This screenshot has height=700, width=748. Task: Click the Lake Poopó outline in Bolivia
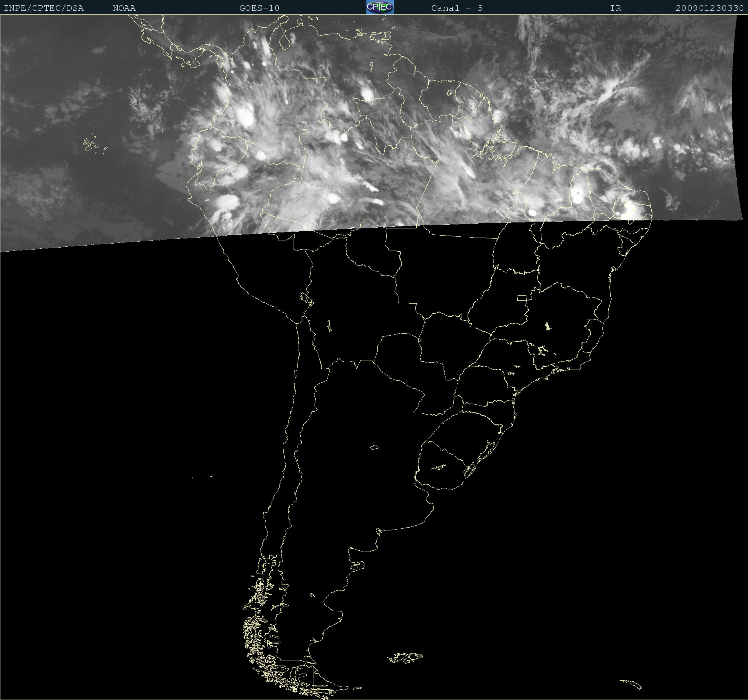[x=329, y=326]
